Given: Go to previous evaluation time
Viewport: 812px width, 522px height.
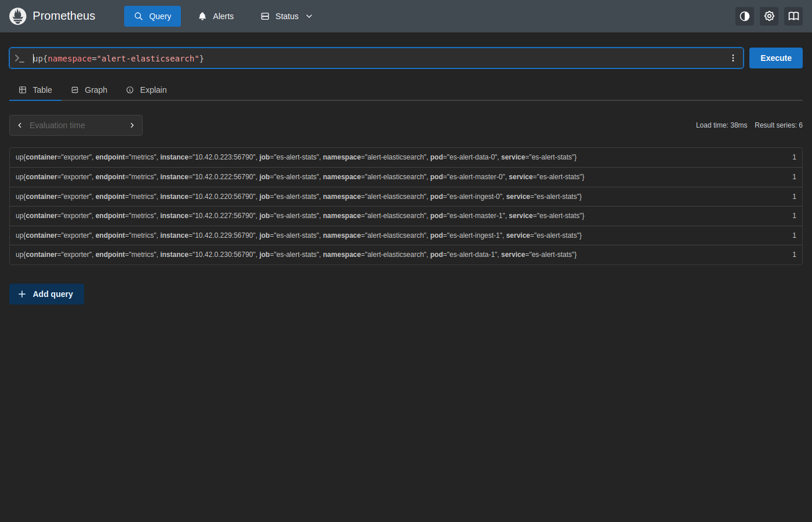Looking at the screenshot, I should pyautogui.click(x=20, y=125).
